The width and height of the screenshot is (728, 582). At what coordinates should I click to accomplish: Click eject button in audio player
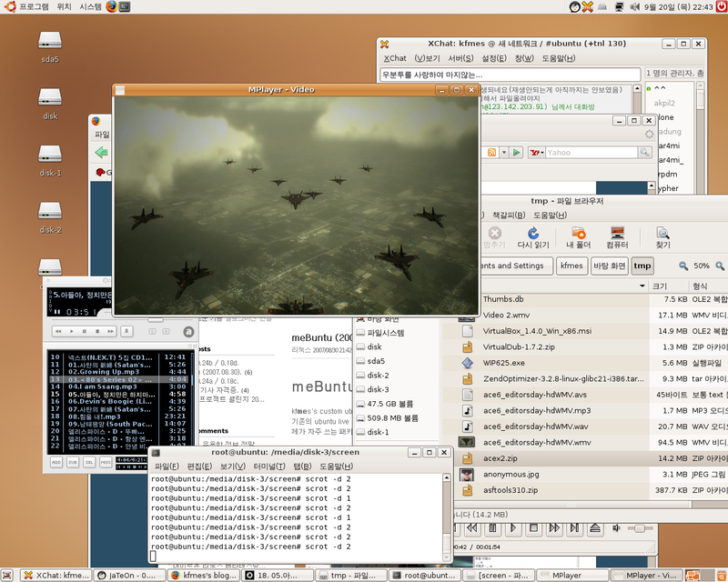(126, 331)
